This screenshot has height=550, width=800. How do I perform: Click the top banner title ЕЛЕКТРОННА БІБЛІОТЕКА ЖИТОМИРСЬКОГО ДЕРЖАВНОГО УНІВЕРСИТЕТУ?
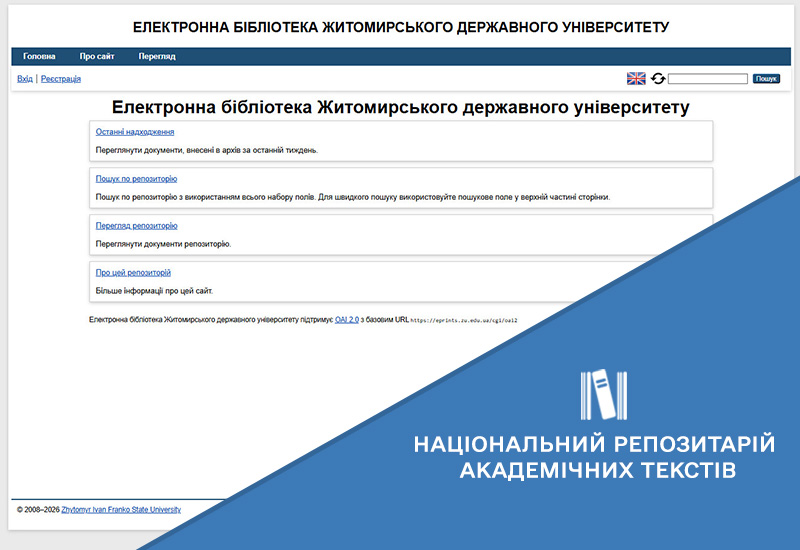coord(401,27)
